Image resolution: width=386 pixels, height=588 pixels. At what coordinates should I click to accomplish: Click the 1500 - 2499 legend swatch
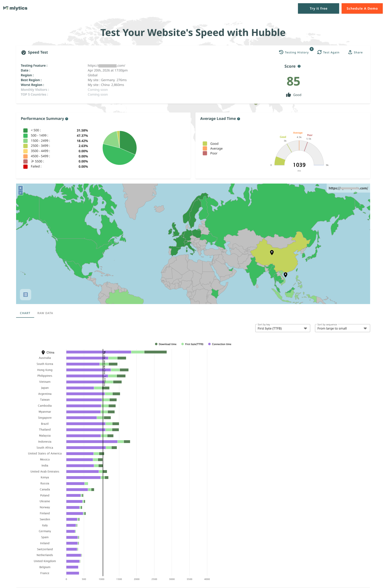(26, 141)
